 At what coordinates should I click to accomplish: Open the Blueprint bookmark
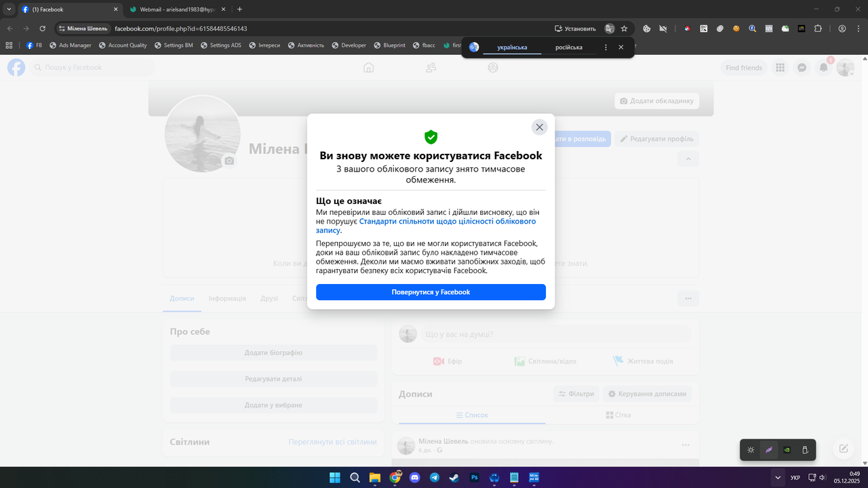point(389,45)
